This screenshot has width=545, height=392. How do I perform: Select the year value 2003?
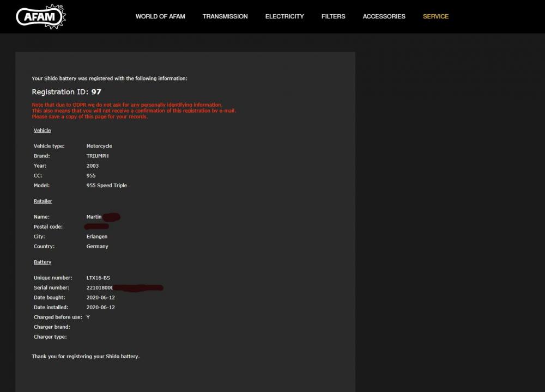coord(93,166)
